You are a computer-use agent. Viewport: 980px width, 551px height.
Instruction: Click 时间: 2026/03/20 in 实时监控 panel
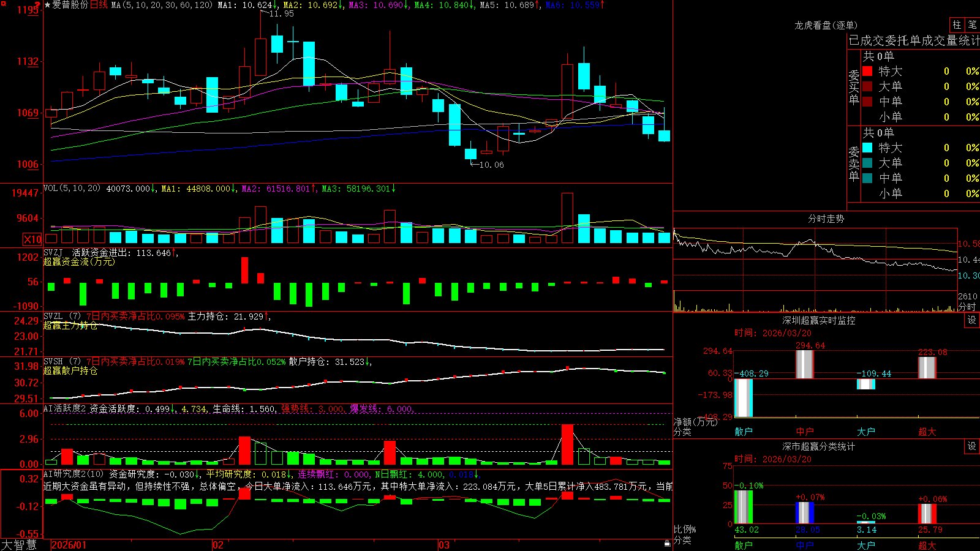point(773,333)
